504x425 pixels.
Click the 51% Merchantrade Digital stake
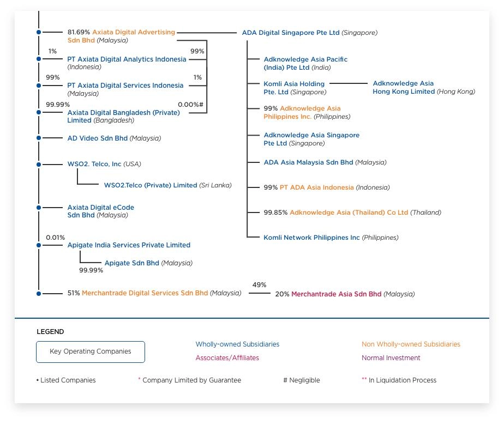point(74,293)
